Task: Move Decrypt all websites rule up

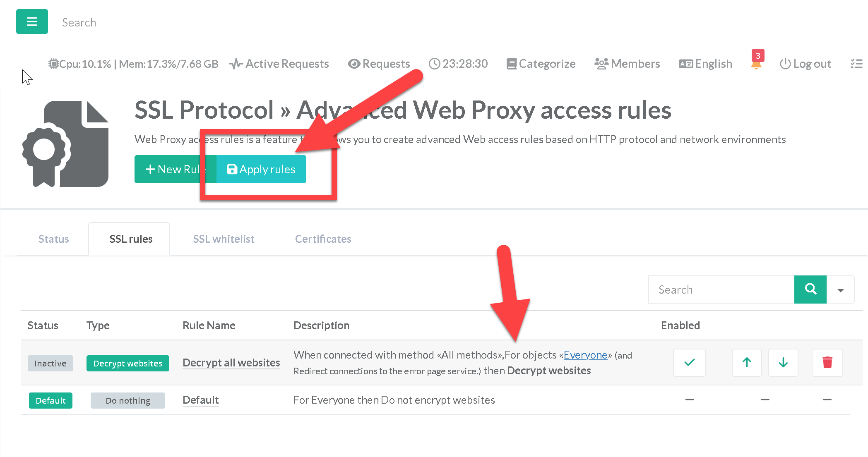Action: [747, 363]
